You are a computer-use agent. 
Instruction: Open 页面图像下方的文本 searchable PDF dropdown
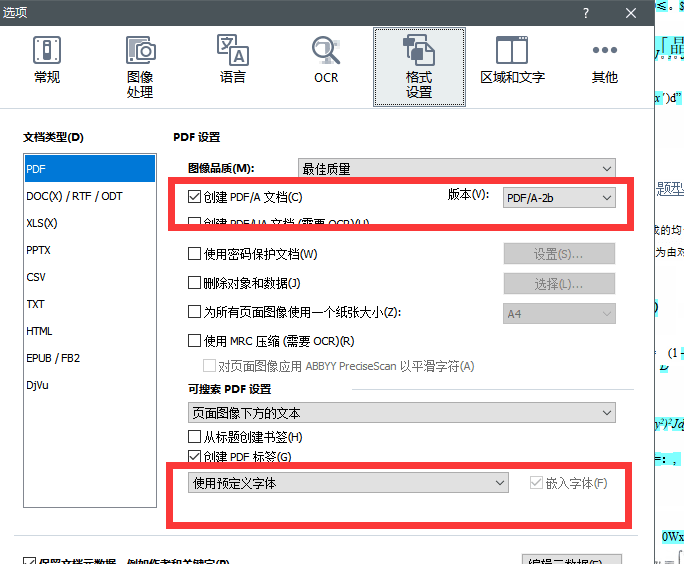(401, 413)
